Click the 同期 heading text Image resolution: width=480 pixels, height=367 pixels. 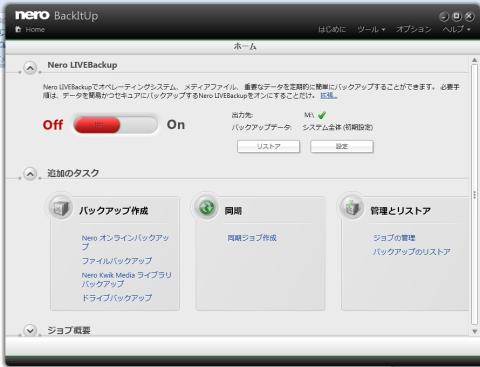tap(233, 211)
